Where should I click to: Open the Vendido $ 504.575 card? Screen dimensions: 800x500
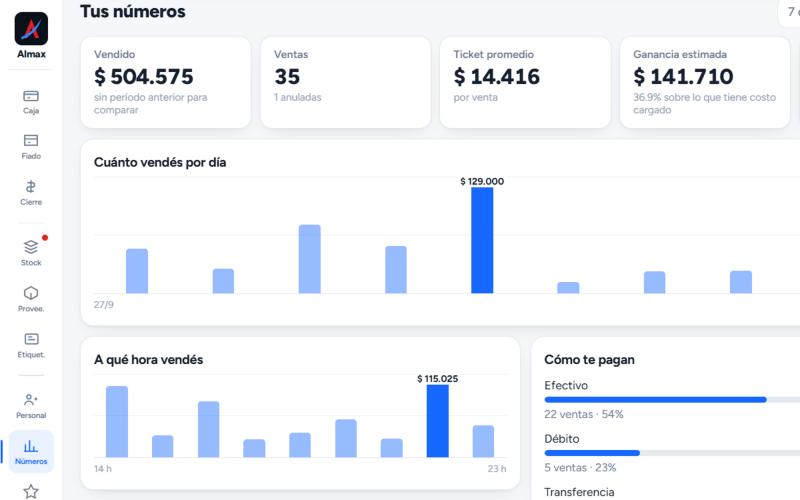pos(166,82)
